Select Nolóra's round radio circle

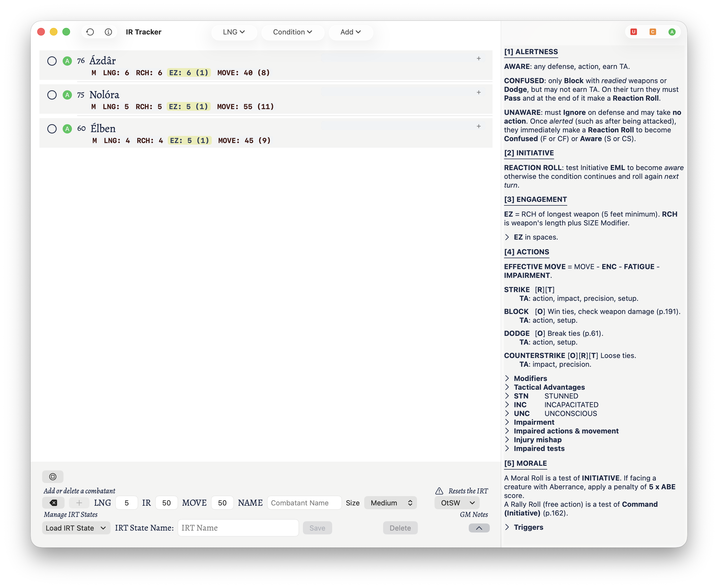point(52,95)
